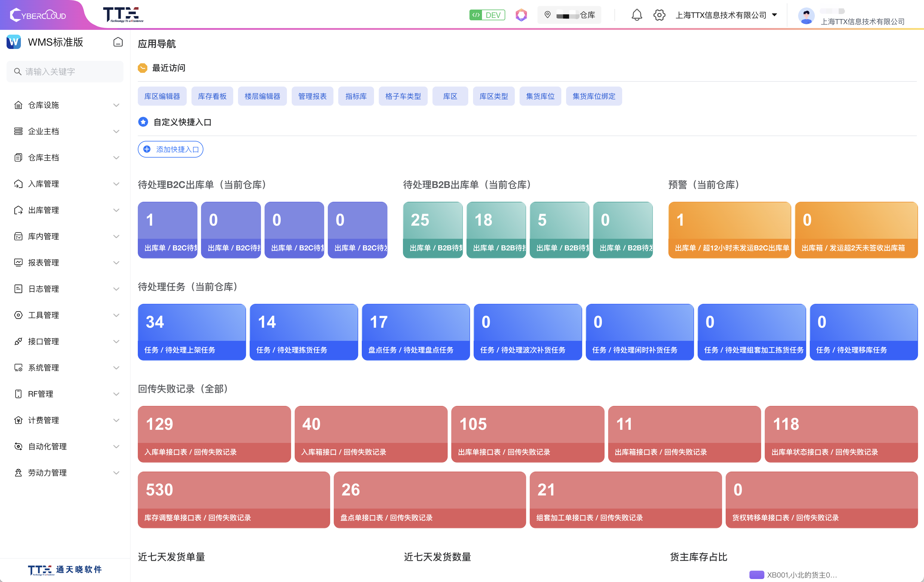This screenshot has width=924, height=582.
Task: Click the DEV environment badge
Action: click(x=487, y=15)
